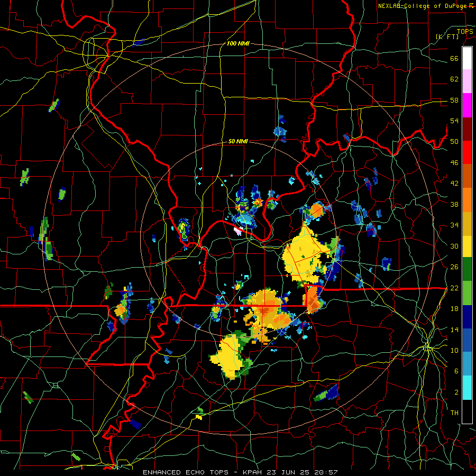Click the legend label 54

[x=454, y=121]
